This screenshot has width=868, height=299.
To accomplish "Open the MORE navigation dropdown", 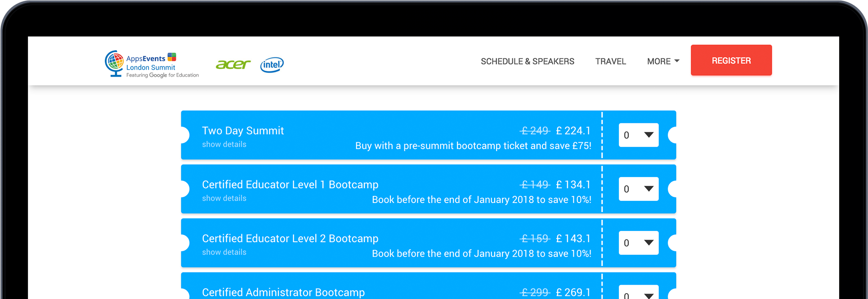I will click(662, 61).
